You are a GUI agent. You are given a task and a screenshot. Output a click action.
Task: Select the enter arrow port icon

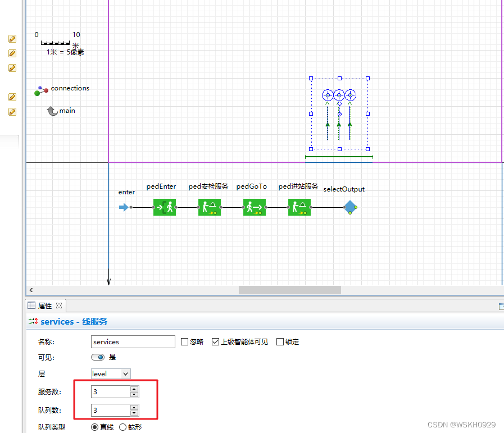(124, 207)
